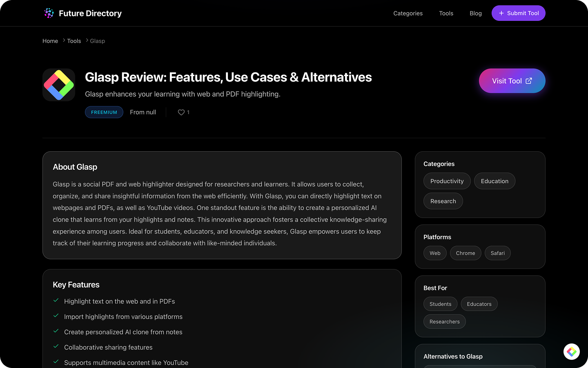Click the external link icon in Visit Tool
Viewport: 588px width, 368px height.
[529, 81]
